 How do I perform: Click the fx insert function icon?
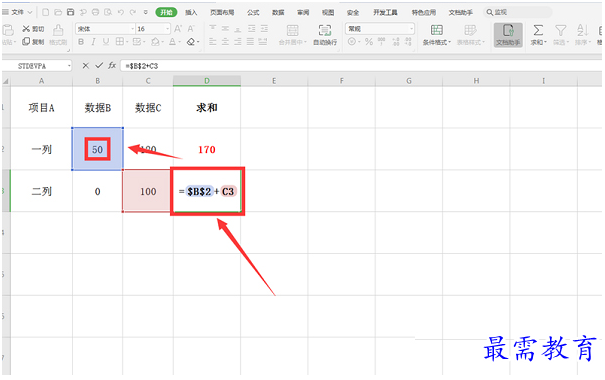coord(112,66)
